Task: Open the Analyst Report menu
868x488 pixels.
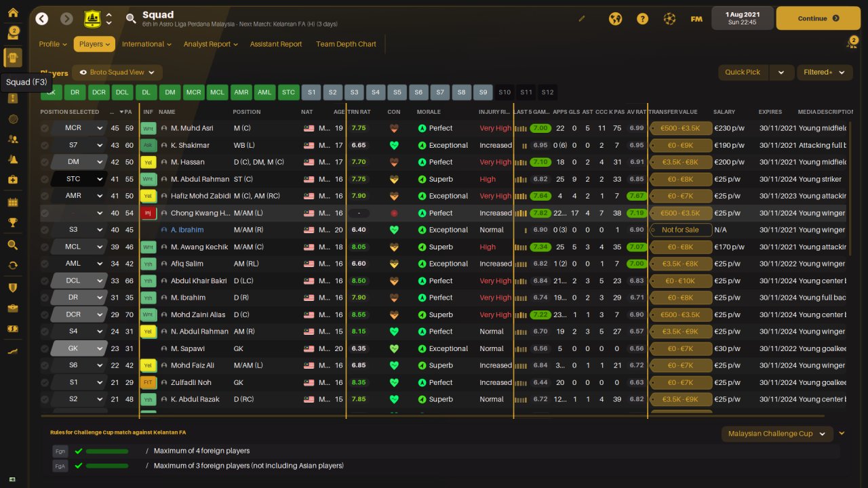Action: pos(211,44)
